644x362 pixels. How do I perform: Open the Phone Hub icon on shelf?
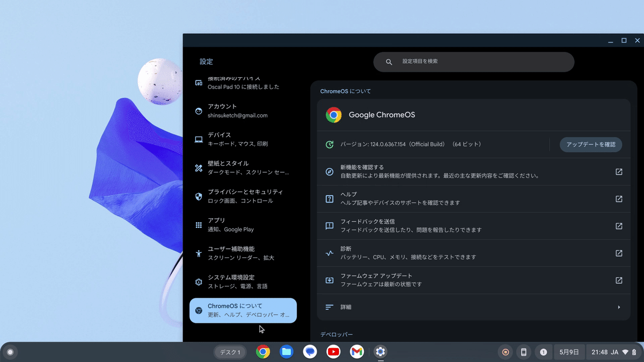click(524, 352)
